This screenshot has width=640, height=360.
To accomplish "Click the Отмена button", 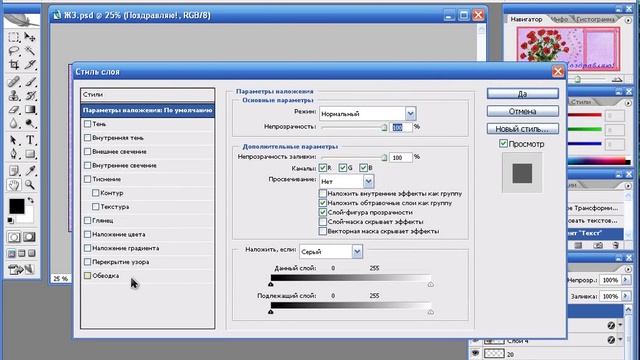I will (522, 111).
